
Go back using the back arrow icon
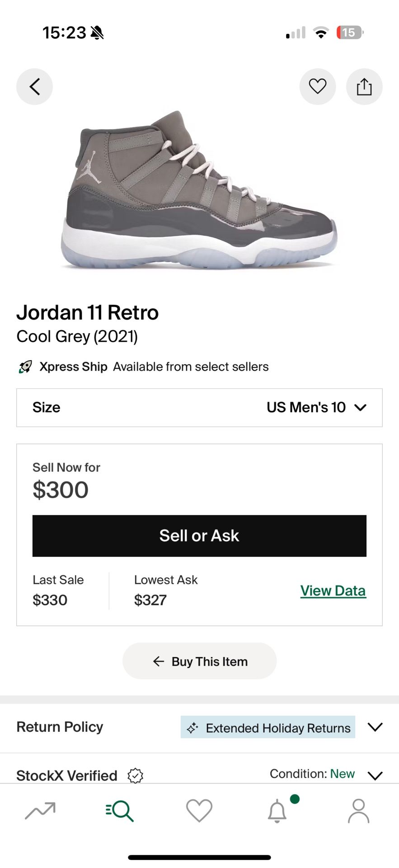34,86
